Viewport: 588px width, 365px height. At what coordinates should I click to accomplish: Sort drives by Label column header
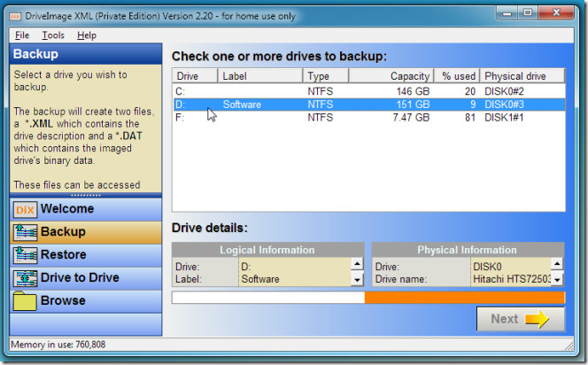point(260,76)
